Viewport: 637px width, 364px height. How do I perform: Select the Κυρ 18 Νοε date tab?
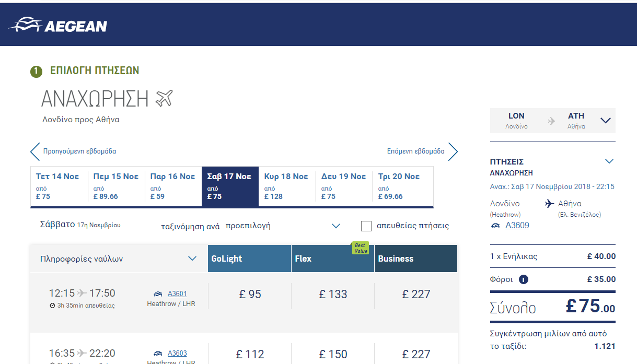[287, 186]
